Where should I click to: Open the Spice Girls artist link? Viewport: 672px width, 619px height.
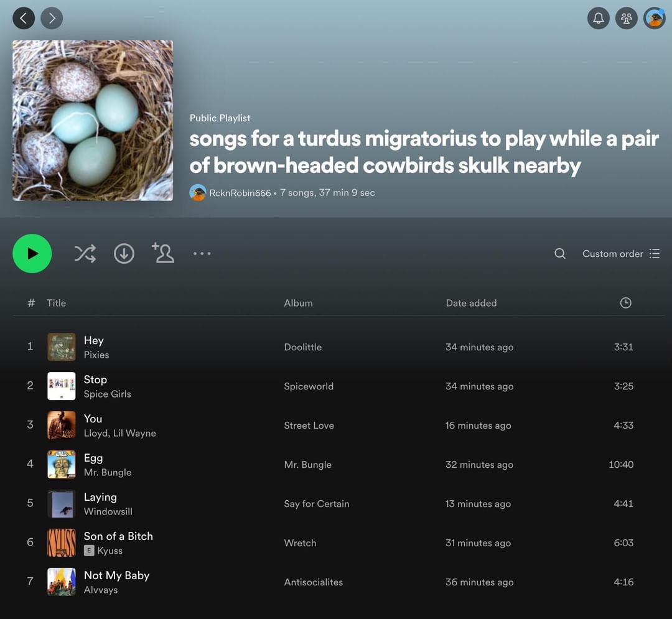coord(107,394)
